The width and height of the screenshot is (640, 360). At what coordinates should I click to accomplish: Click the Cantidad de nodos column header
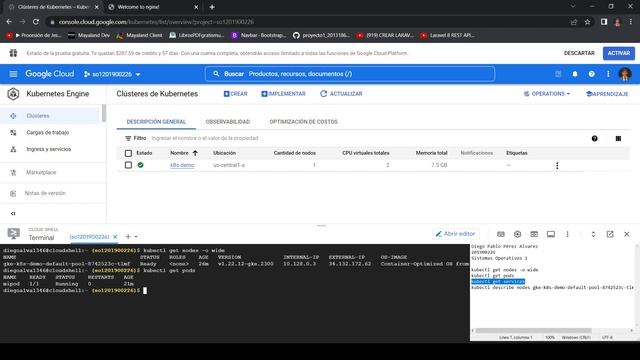tap(295, 153)
